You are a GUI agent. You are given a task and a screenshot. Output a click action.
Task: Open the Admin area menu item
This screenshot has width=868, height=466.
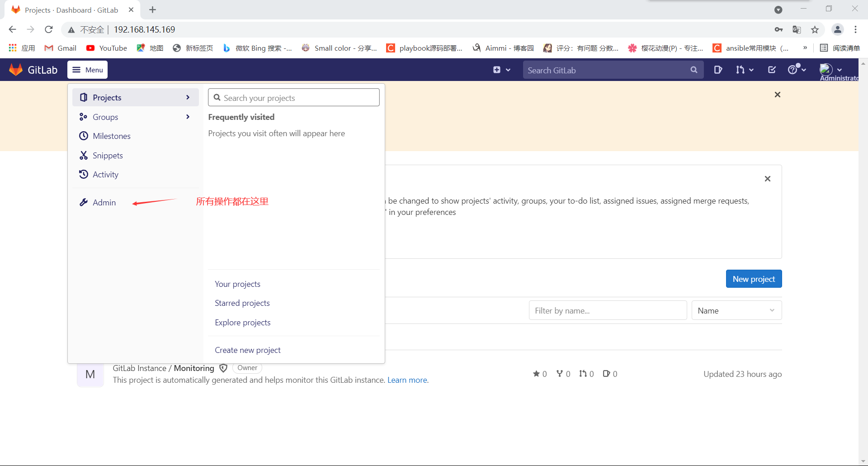[136, 202]
